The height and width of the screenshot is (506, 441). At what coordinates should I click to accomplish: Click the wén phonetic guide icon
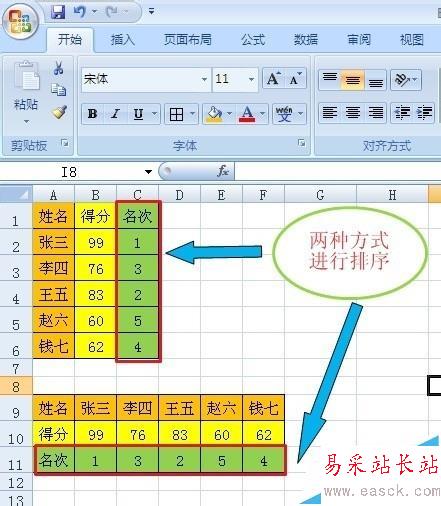pos(285,114)
